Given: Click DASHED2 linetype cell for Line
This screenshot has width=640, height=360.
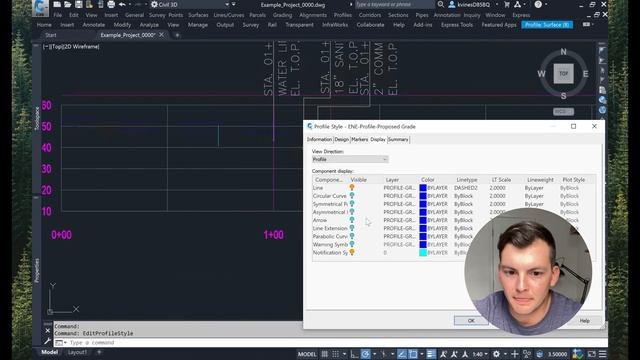Looking at the screenshot, I should pyautogui.click(x=466, y=188).
